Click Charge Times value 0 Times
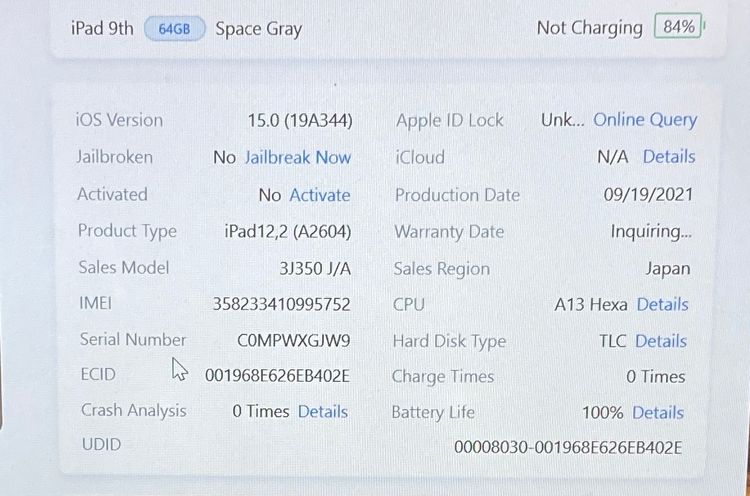The height and width of the screenshot is (496, 750). coord(656,377)
